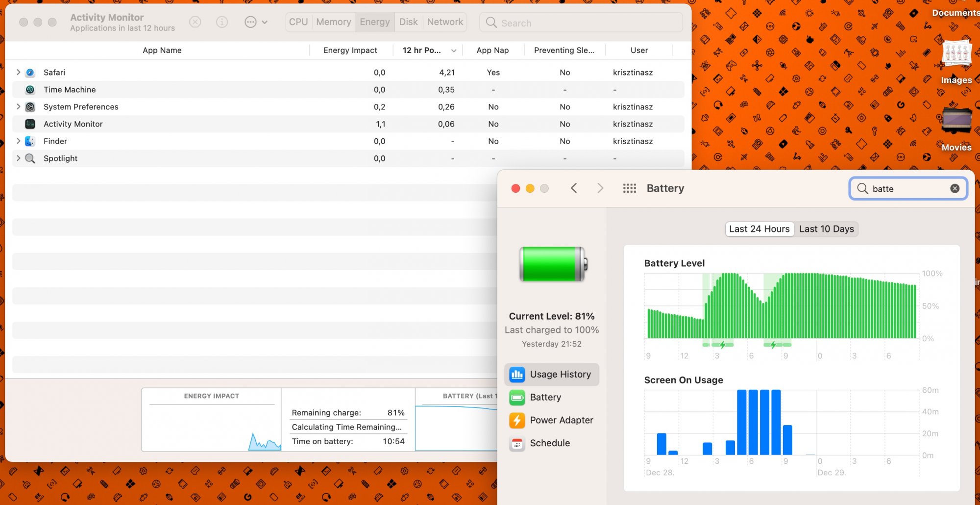Viewport: 980px width, 505px height.
Task: Select the Energy tab
Action: point(375,22)
